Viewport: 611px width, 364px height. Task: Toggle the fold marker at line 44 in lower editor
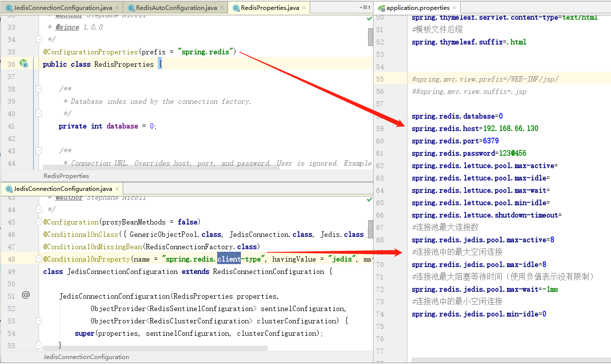point(38,210)
